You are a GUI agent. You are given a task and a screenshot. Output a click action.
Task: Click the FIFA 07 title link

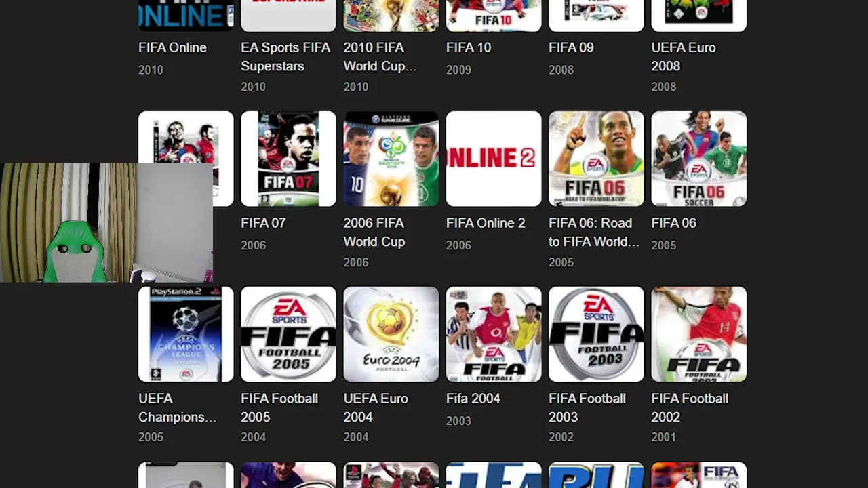263,223
